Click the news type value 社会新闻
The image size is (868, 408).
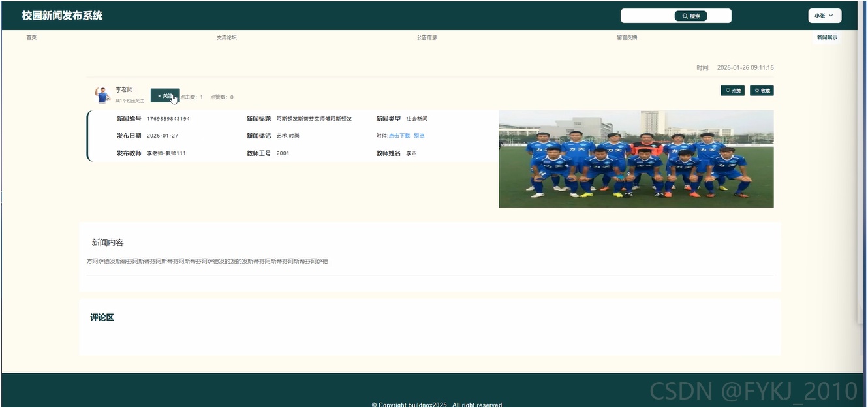416,119
